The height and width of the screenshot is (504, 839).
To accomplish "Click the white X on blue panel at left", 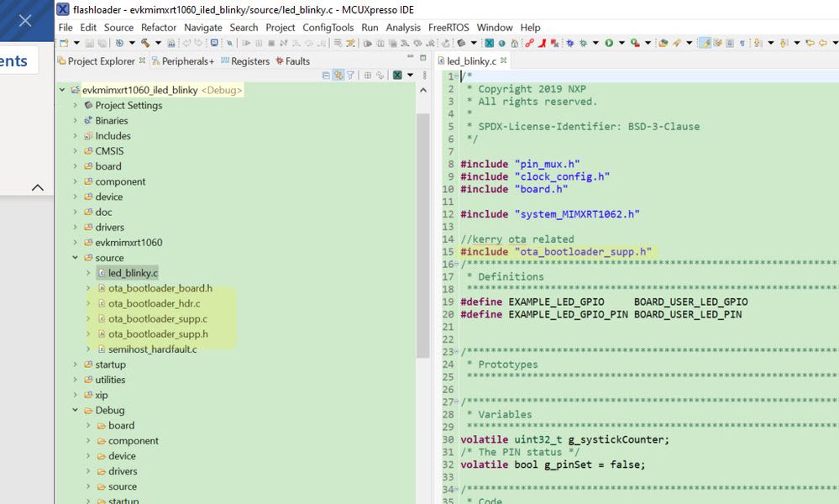I will (25, 20).
